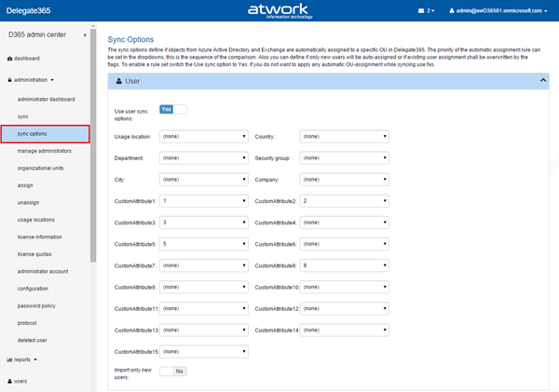Open the CustomAttribute15 dropdown

(x=203, y=352)
